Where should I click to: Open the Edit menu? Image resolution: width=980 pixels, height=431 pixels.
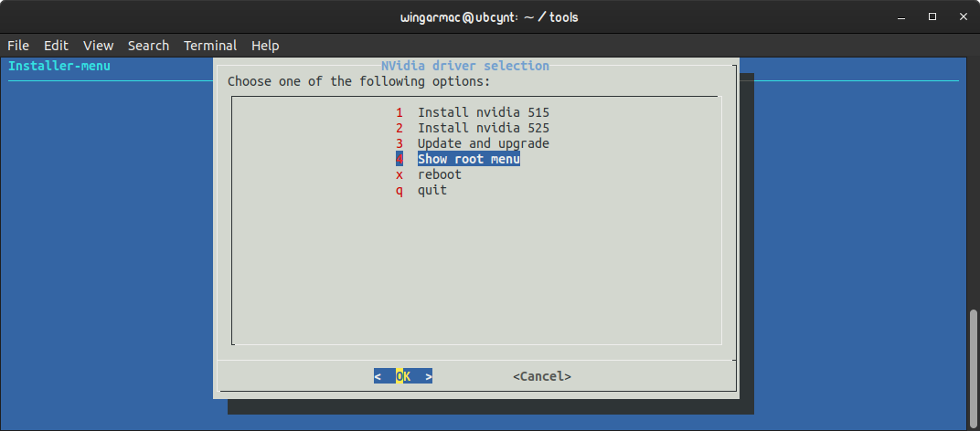tap(56, 46)
